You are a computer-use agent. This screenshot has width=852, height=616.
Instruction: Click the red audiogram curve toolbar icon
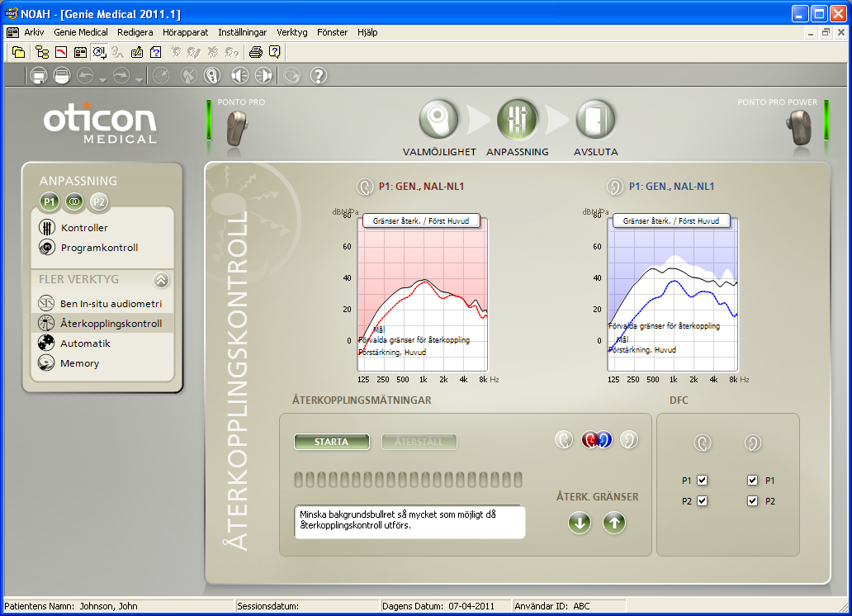pyautogui.click(x=61, y=52)
